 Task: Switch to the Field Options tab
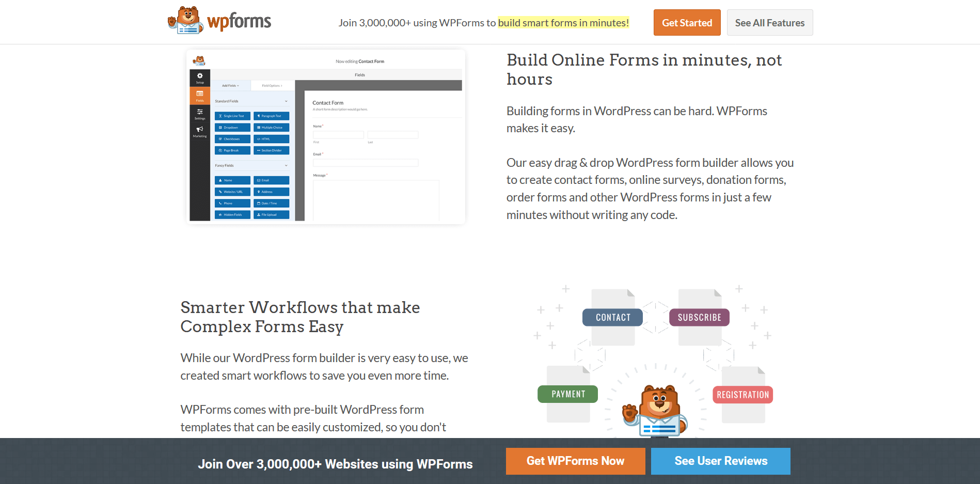(272, 86)
